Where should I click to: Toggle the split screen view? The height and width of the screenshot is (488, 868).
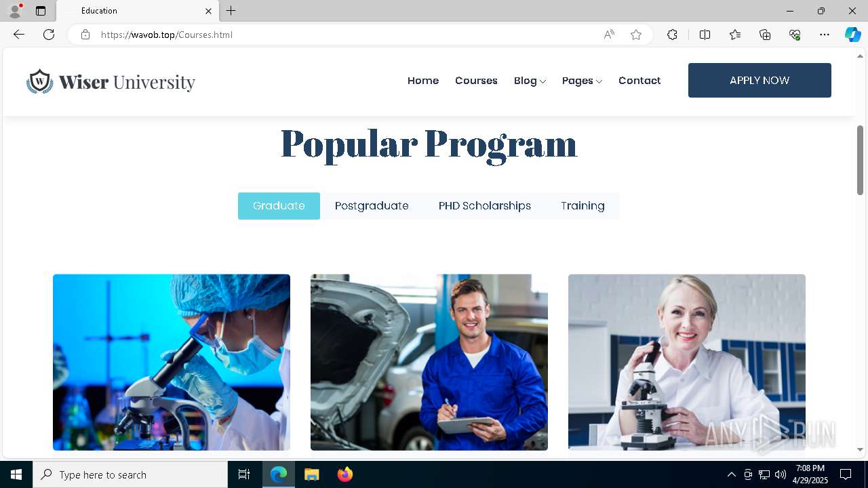(x=705, y=35)
